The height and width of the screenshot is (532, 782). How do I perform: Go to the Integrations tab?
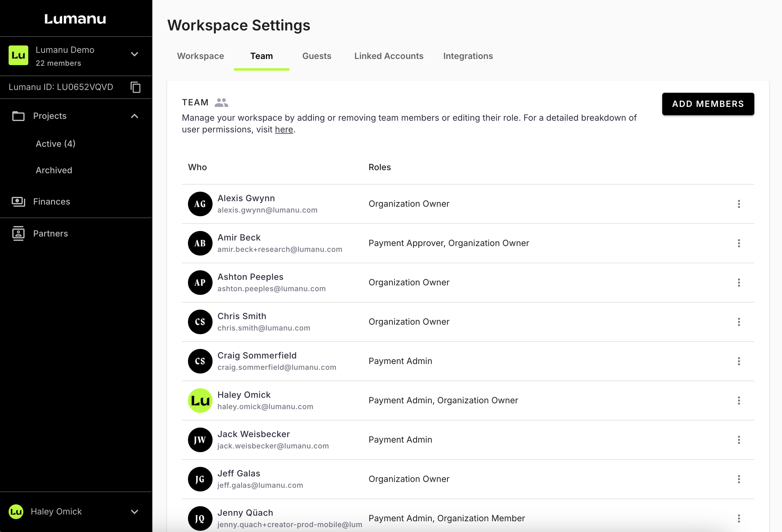point(468,56)
